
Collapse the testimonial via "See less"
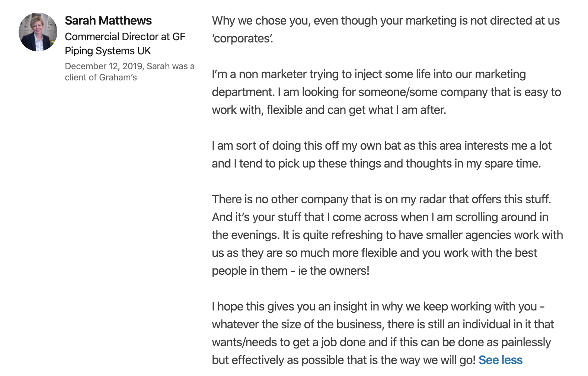tap(501, 360)
